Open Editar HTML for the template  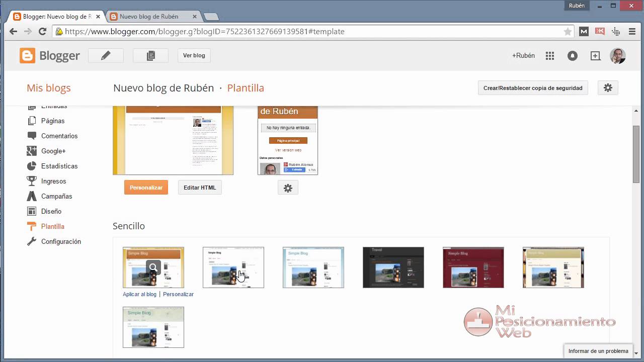(200, 187)
